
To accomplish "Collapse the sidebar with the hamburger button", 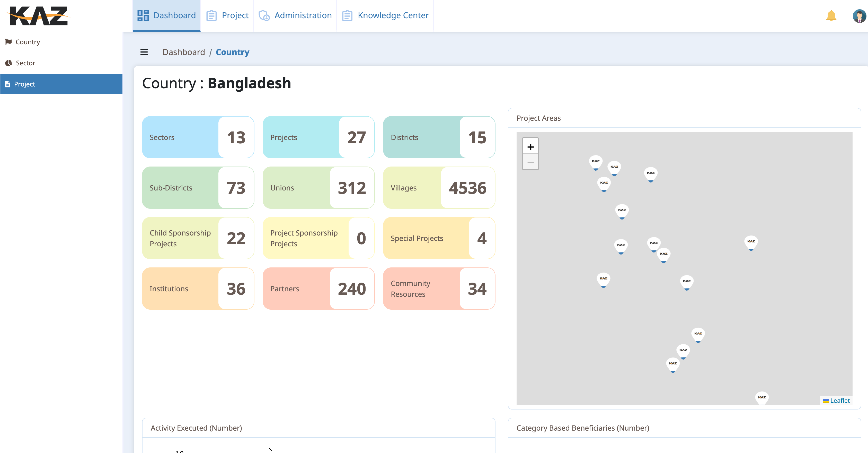I will pyautogui.click(x=144, y=52).
